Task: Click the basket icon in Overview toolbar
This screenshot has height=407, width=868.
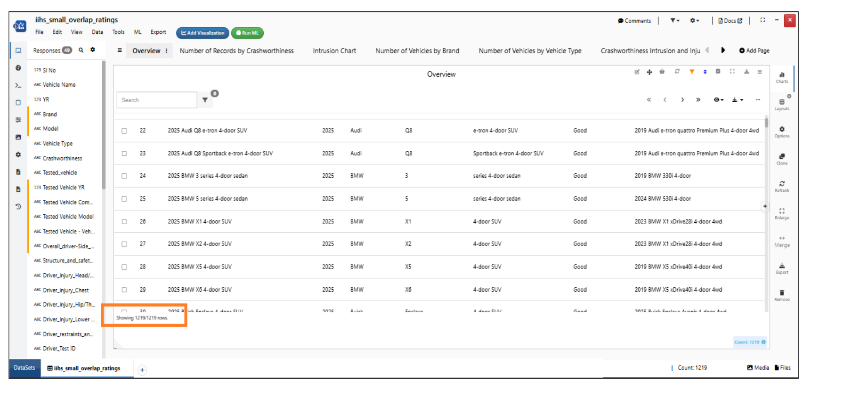Action: tap(662, 72)
